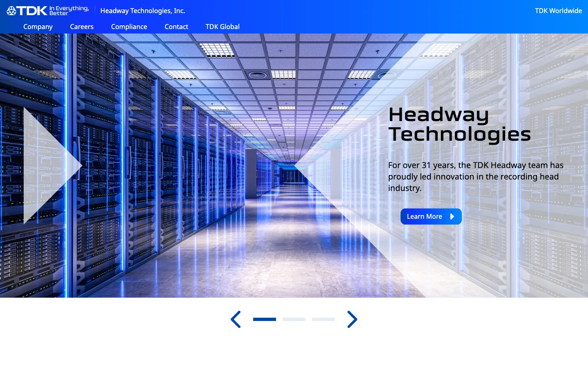Go to the Compliance page
Image resolution: width=588 pixels, height=368 pixels.
(x=129, y=27)
